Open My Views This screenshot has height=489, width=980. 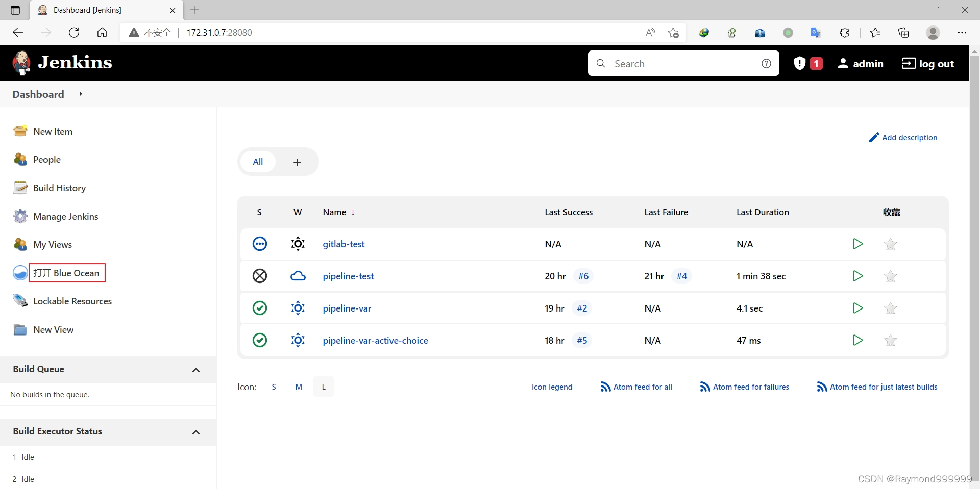42,244
